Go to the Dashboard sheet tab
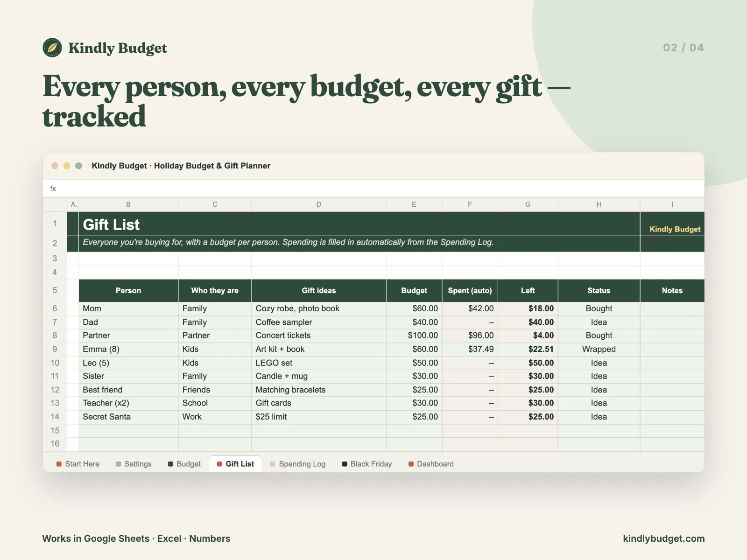The image size is (747, 560). pos(431,464)
